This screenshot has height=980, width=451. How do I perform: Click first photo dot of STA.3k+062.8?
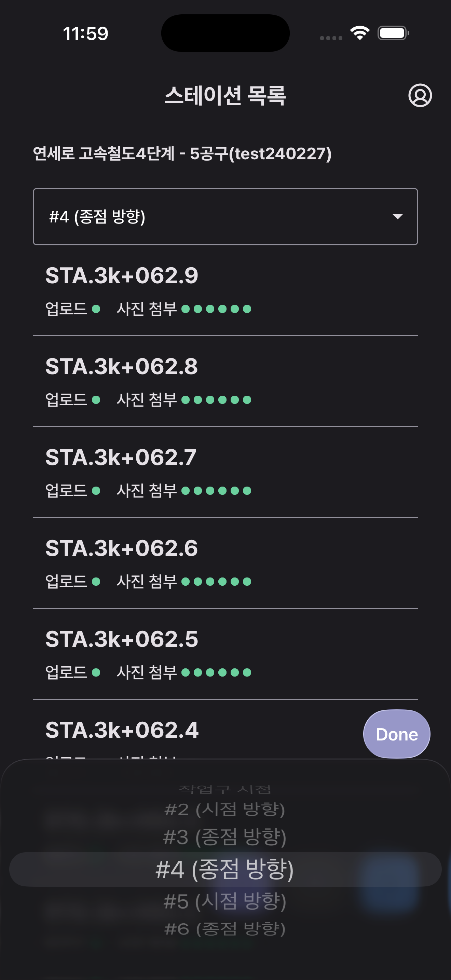click(x=186, y=399)
